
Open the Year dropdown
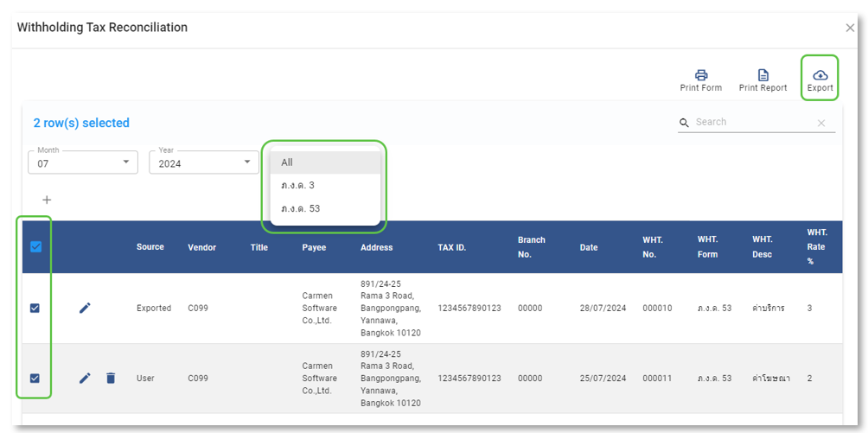click(204, 162)
